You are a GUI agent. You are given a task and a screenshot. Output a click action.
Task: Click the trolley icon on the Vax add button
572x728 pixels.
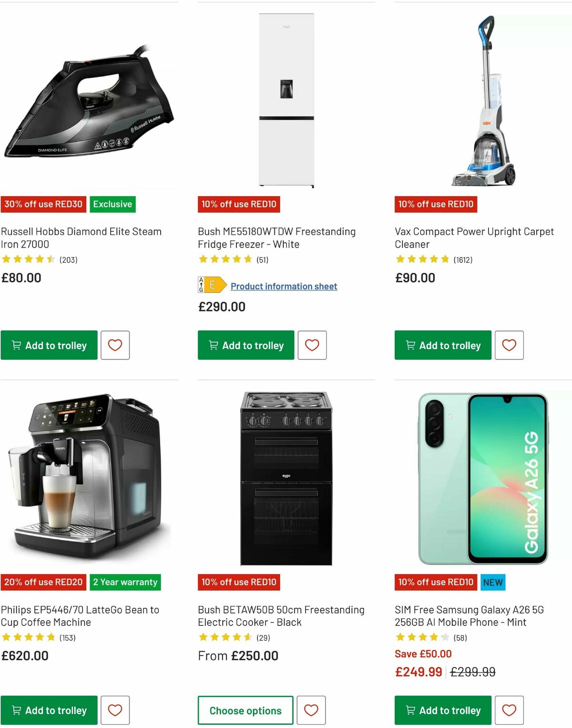coord(410,345)
